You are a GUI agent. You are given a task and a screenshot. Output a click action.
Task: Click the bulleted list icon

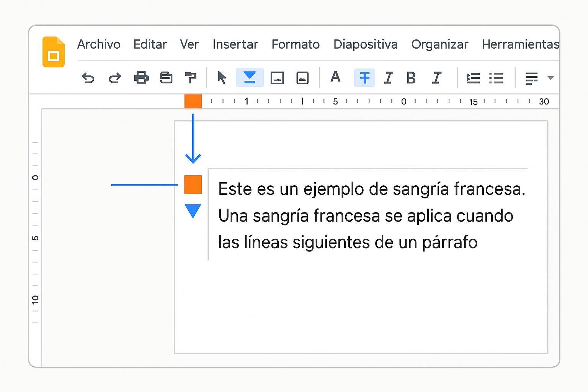click(496, 78)
